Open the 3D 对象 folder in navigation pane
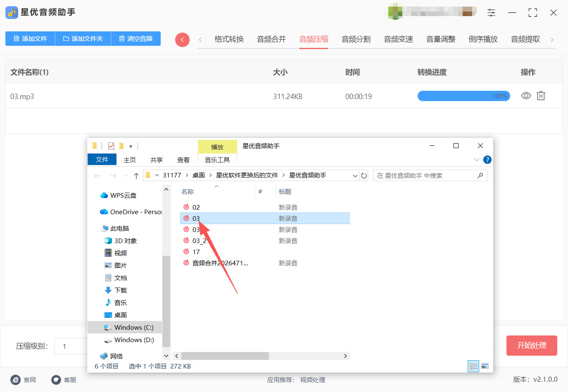The image size is (568, 392). (121, 241)
